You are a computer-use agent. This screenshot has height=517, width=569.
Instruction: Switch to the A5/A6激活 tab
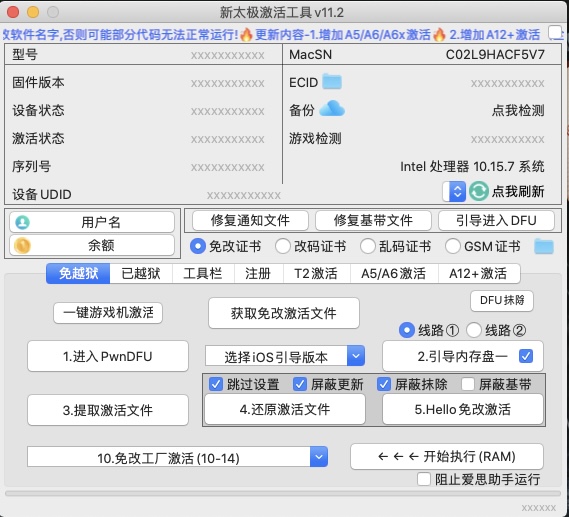[393, 274]
